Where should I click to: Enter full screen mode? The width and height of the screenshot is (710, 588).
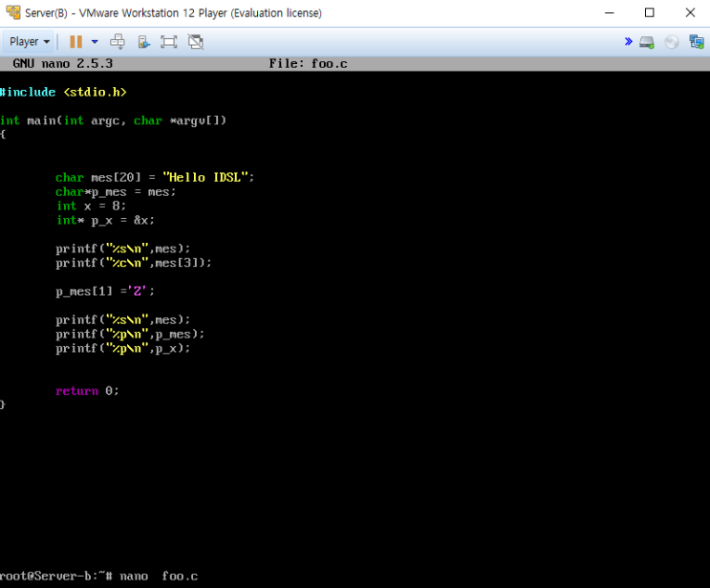169,42
